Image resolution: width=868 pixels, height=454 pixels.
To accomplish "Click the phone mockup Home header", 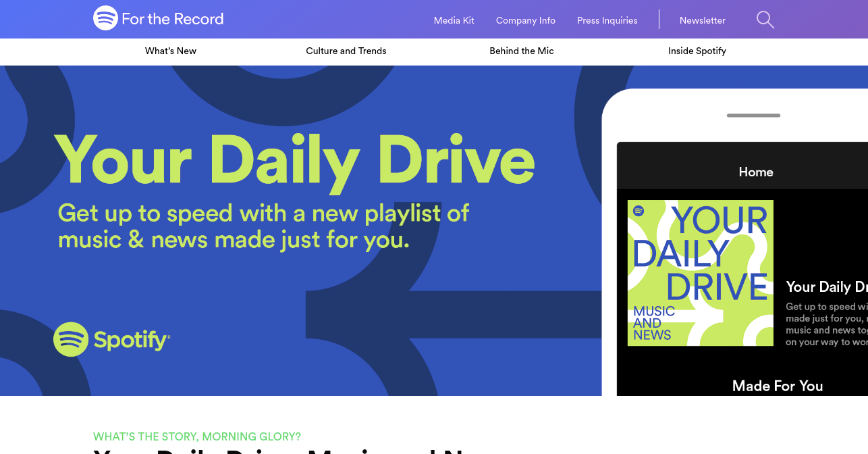I will coord(756,172).
